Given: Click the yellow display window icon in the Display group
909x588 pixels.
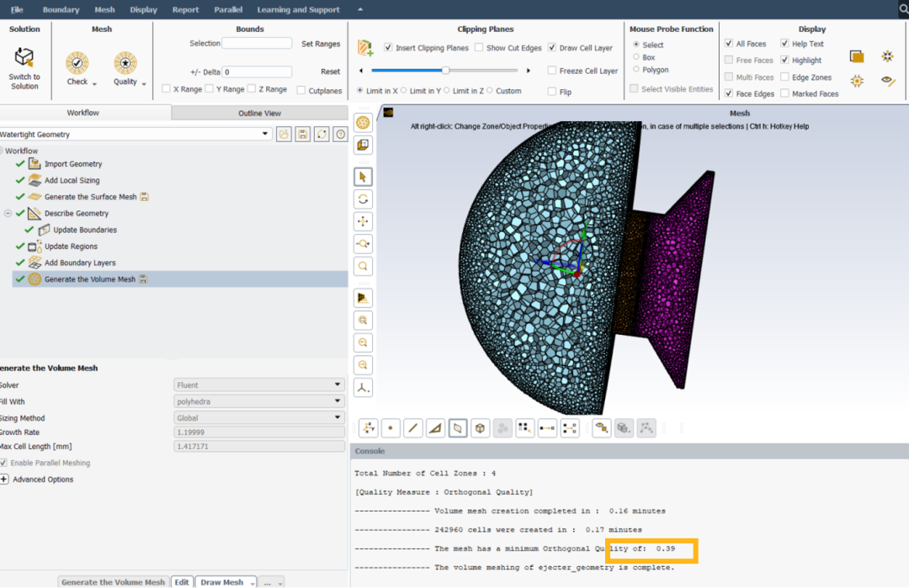Looking at the screenshot, I should 857,56.
